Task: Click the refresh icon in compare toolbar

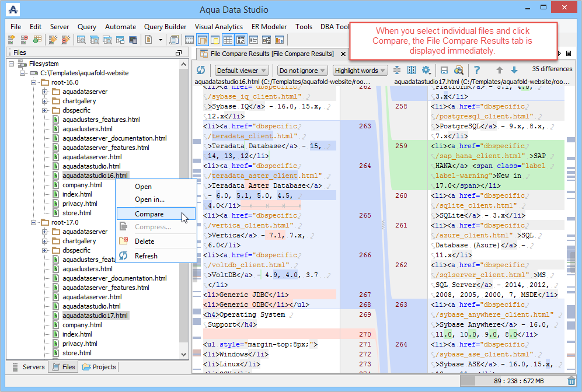Action: click(x=201, y=70)
